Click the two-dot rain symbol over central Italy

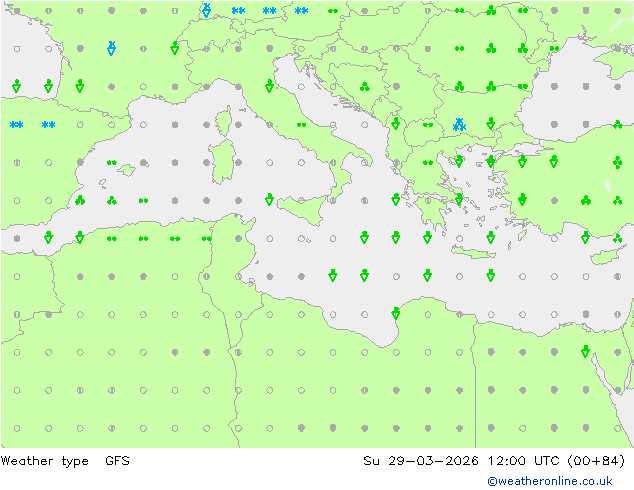301,125
